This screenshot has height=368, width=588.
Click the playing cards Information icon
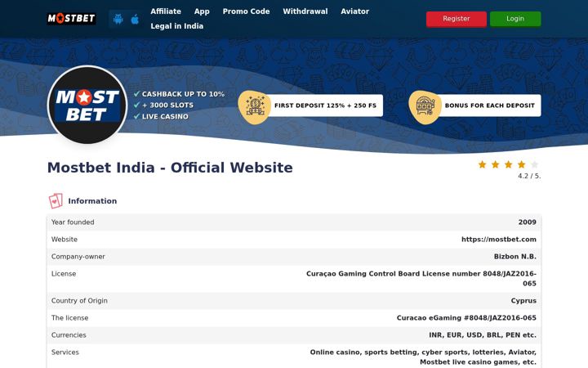pyautogui.click(x=56, y=201)
